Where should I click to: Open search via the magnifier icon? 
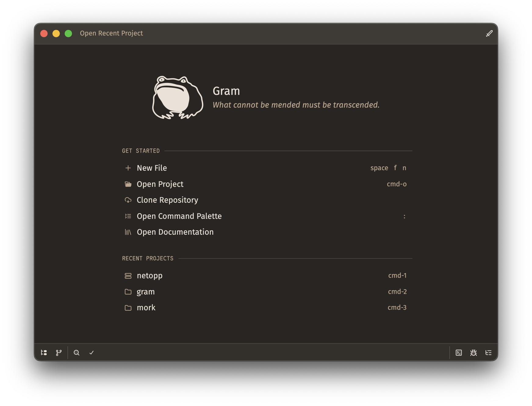77,353
